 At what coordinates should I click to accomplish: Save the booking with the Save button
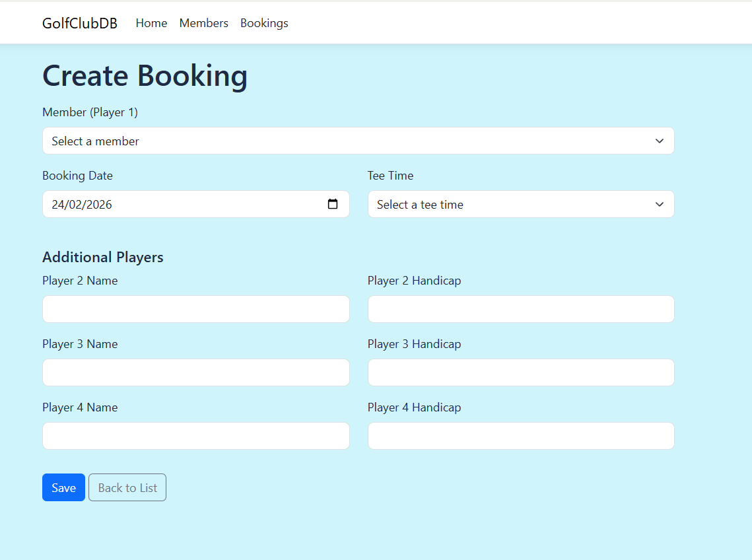pos(64,487)
